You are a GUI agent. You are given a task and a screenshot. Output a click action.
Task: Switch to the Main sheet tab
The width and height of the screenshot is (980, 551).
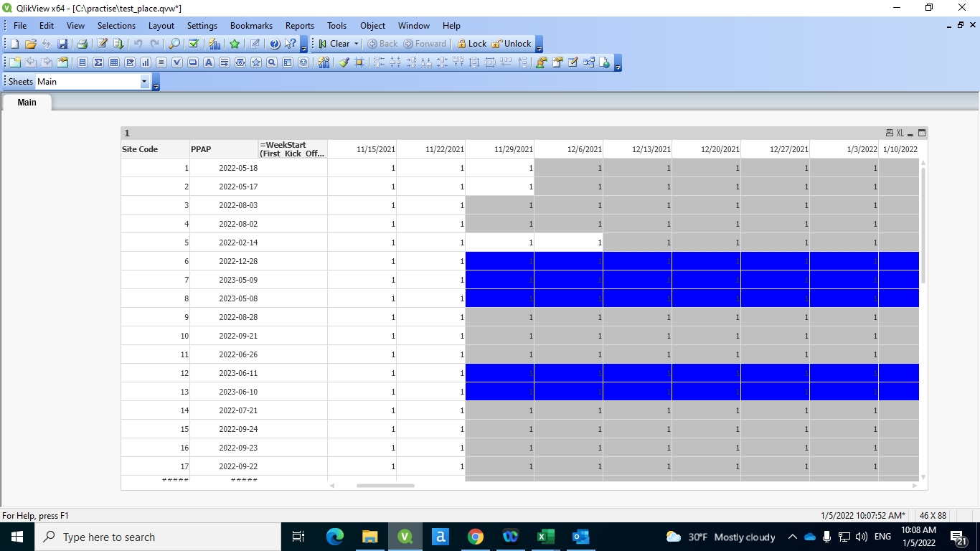pos(27,103)
